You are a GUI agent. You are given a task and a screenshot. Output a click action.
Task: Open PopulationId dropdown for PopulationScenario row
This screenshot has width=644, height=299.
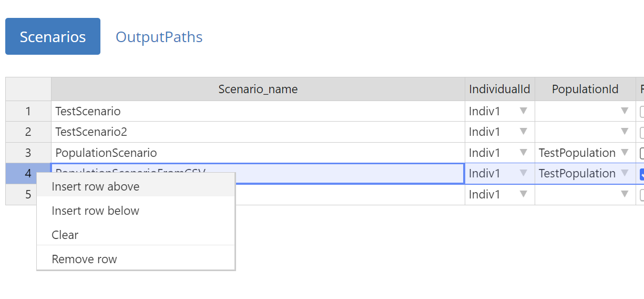pyautogui.click(x=625, y=153)
